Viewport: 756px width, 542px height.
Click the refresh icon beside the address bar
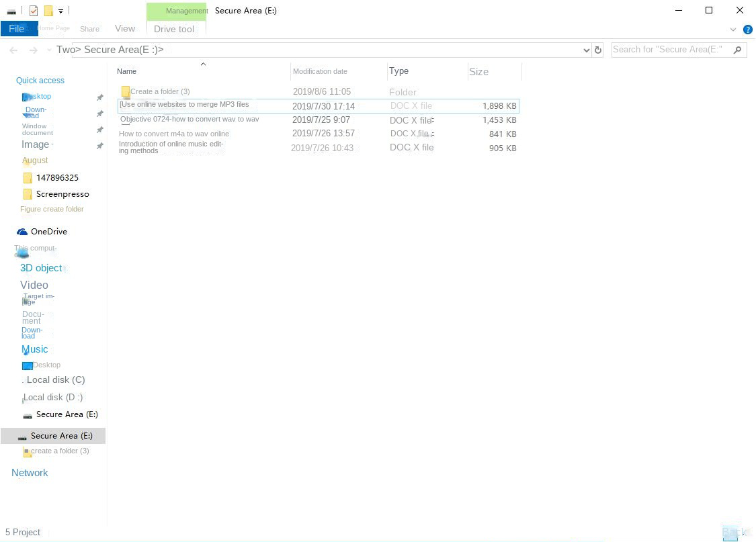[x=598, y=50]
